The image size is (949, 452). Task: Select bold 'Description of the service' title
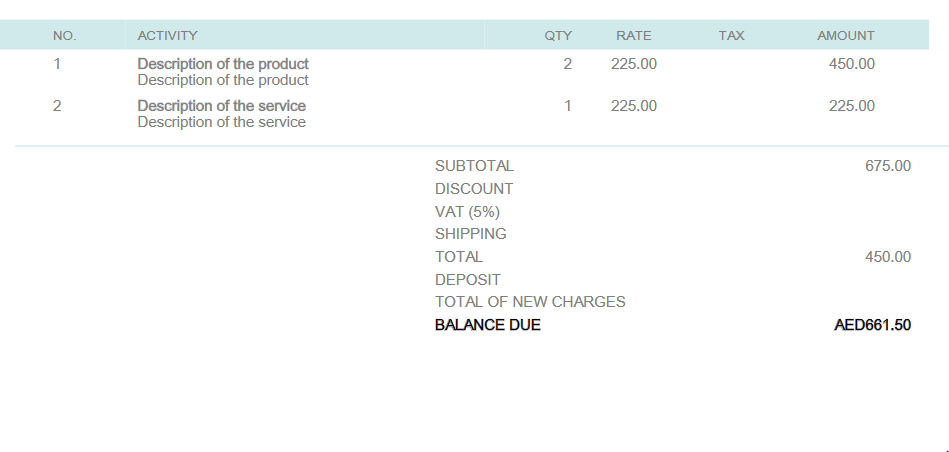click(x=221, y=106)
